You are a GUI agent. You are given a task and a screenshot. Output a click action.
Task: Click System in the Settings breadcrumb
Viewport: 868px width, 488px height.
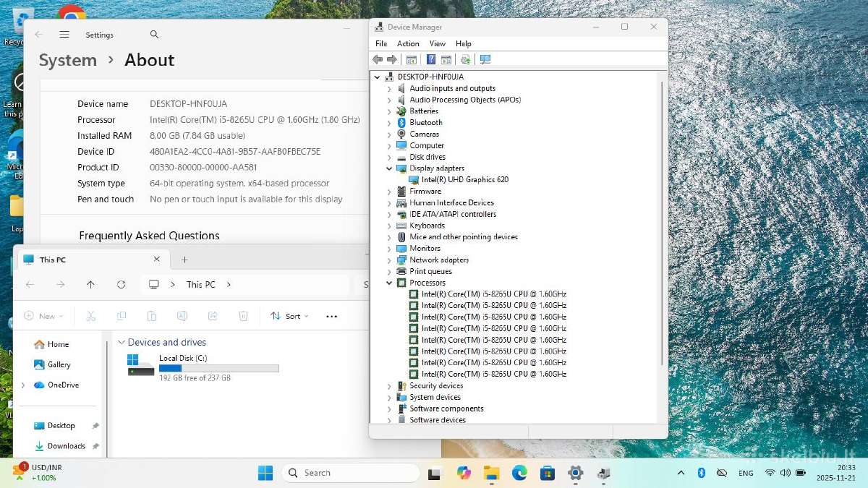click(x=68, y=60)
